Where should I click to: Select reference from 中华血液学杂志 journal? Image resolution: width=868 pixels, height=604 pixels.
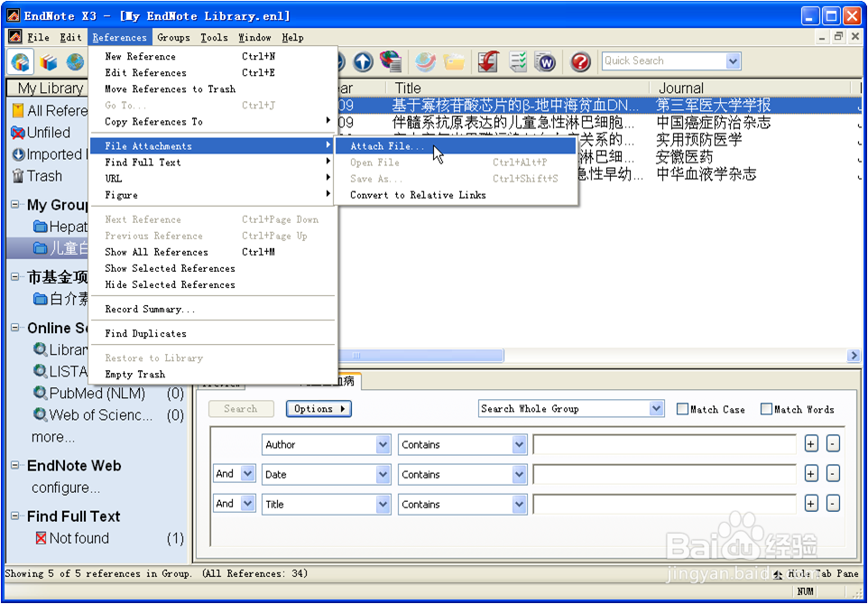coord(706,174)
